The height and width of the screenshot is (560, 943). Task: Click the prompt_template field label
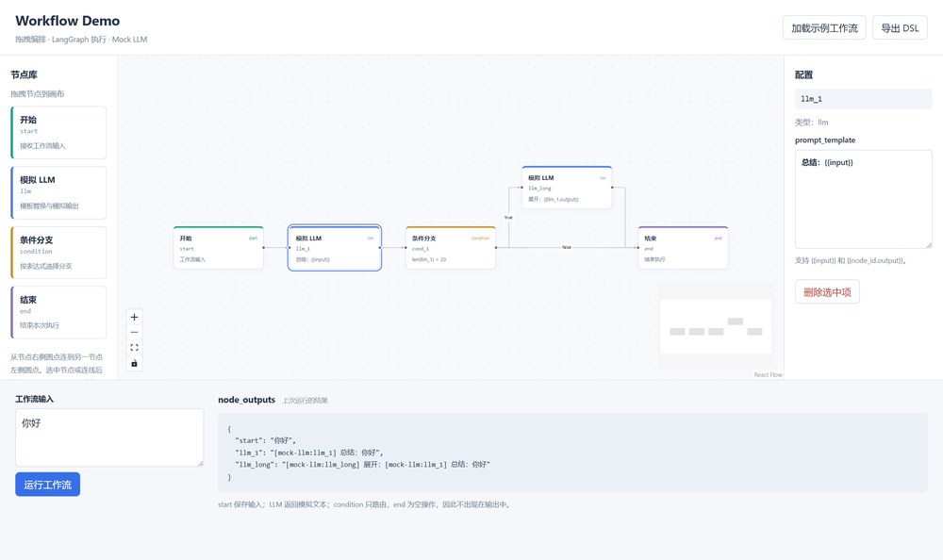point(825,140)
